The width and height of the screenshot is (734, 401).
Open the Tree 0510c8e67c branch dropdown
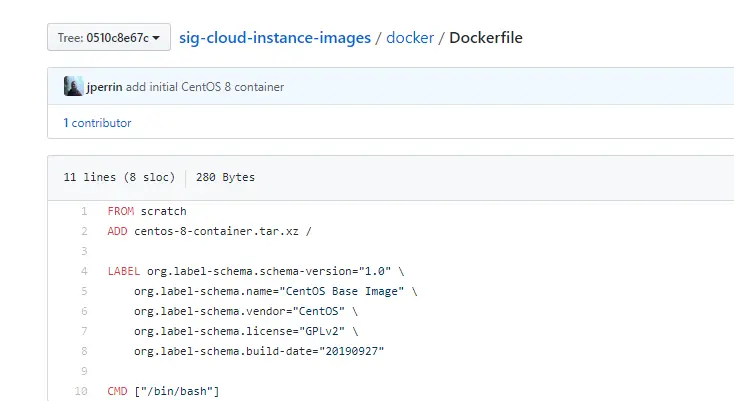(109, 38)
